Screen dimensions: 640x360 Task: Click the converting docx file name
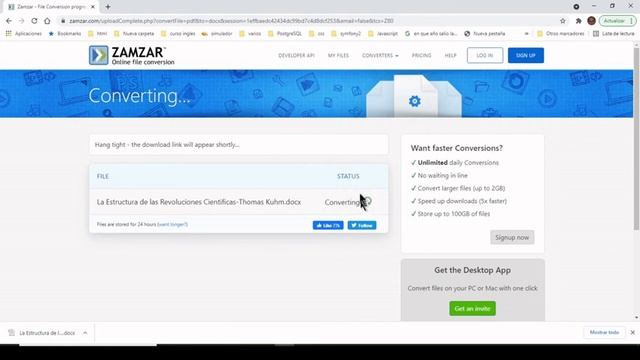[x=199, y=202]
